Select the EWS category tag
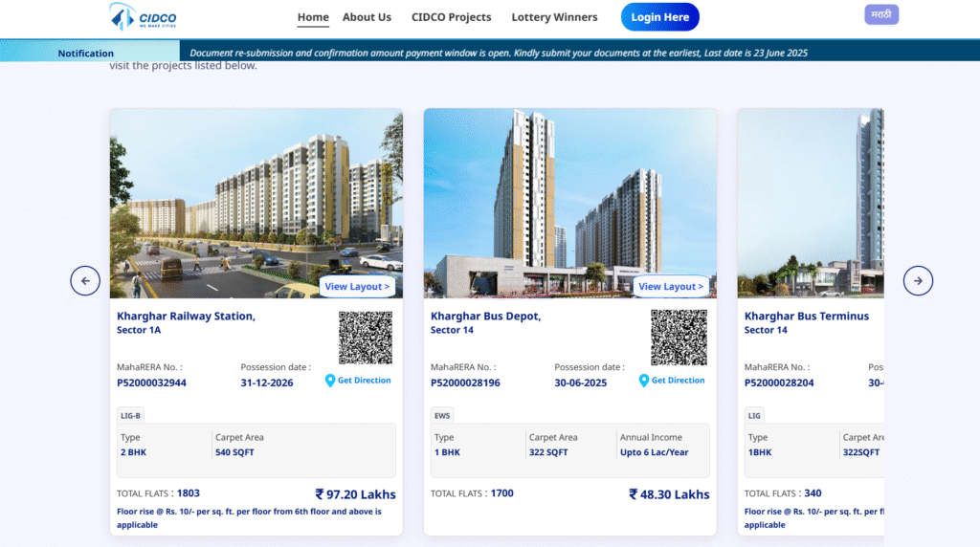Viewport: 980px width, 547px height. click(x=442, y=416)
